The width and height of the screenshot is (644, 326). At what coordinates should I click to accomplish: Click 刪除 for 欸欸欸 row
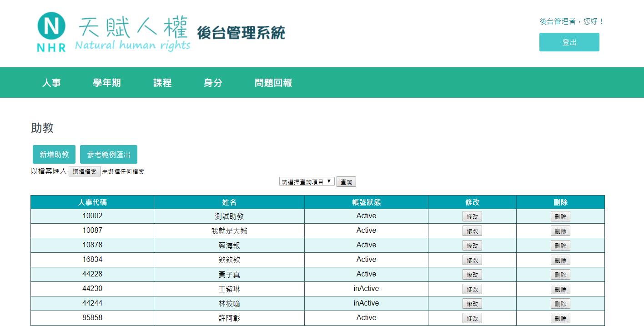560,260
